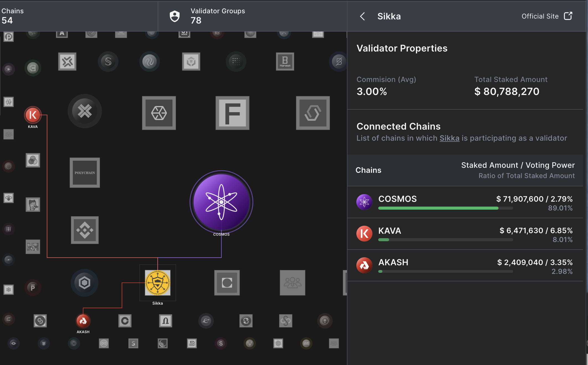
Task: Click the Binance-style diamond validator icon
Action: [85, 230]
